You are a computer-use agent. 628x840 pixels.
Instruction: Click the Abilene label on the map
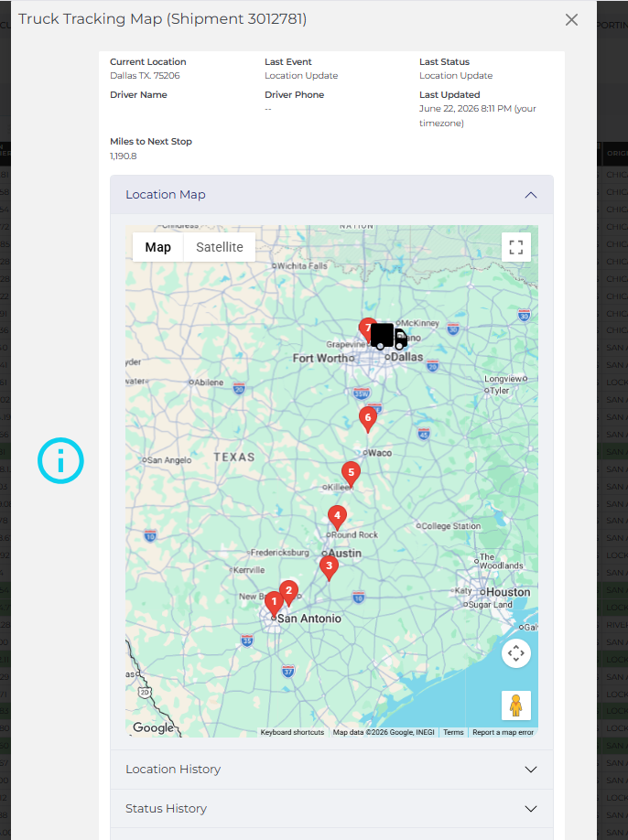(209, 382)
